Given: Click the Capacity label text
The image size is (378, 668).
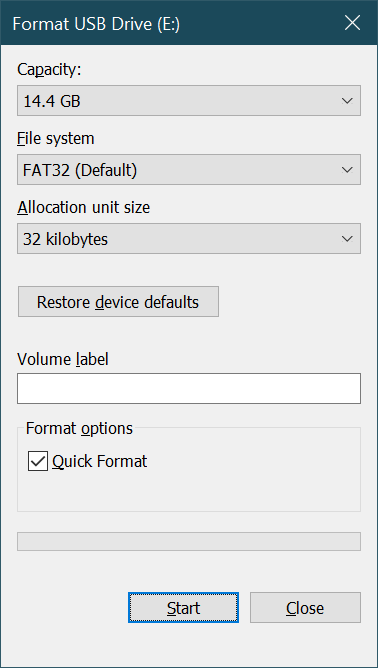Looking at the screenshot, I should click(x=49, y=70).
